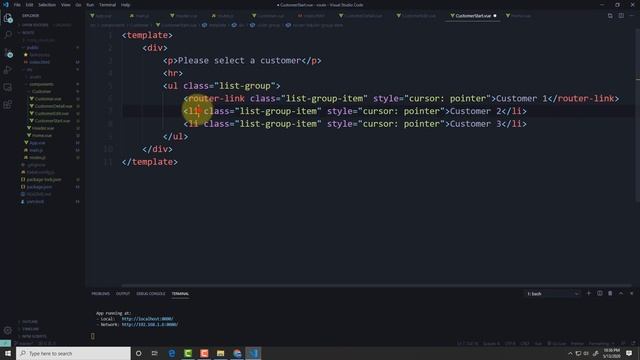Switch to the Problems panel tab
This screenshot has width=640, height=360.
click(x=100, y=293)
